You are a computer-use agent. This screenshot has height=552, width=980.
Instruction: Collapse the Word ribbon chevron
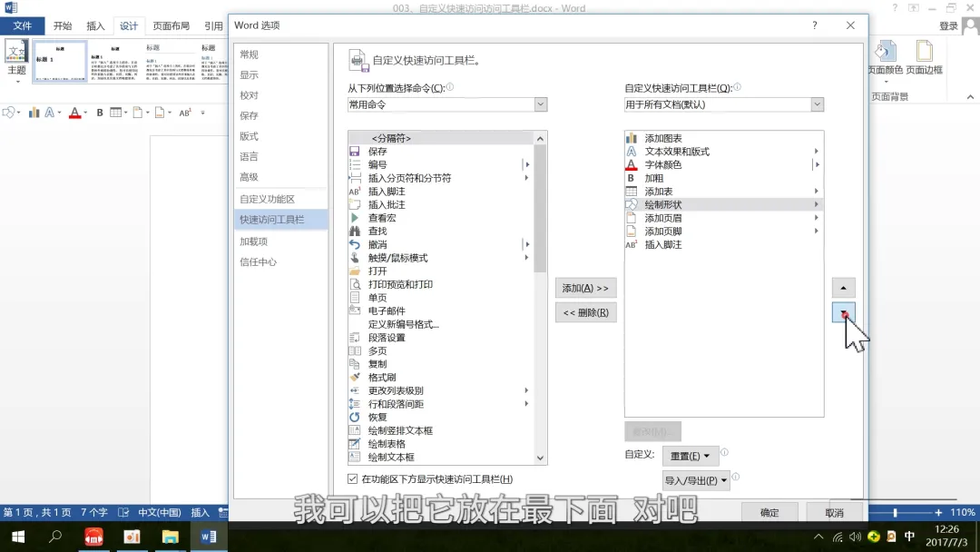point(970,97)
